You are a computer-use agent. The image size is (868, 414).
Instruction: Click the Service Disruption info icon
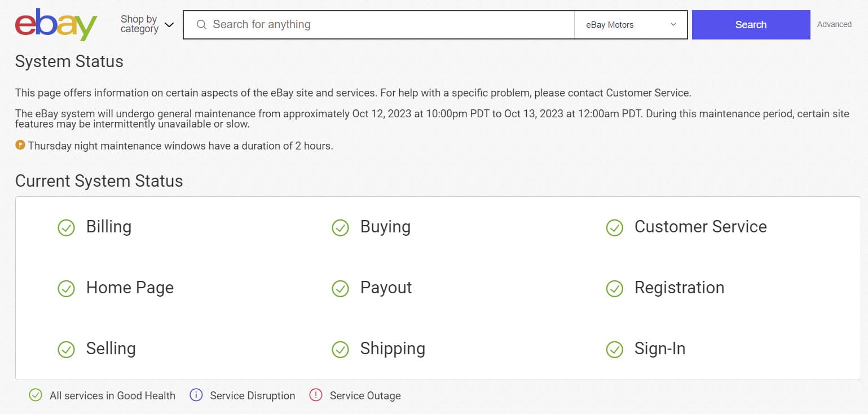coord(196,395)
